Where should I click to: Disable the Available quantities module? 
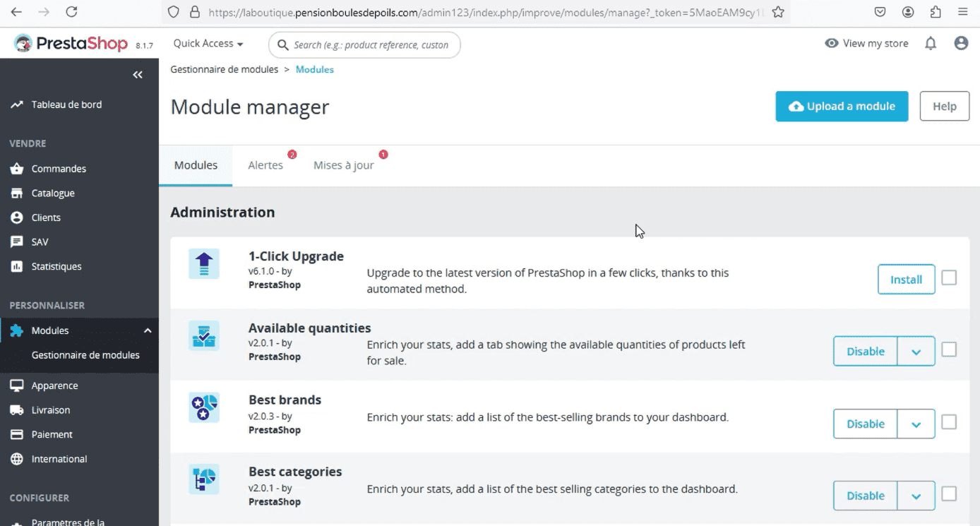click(866, 352)
